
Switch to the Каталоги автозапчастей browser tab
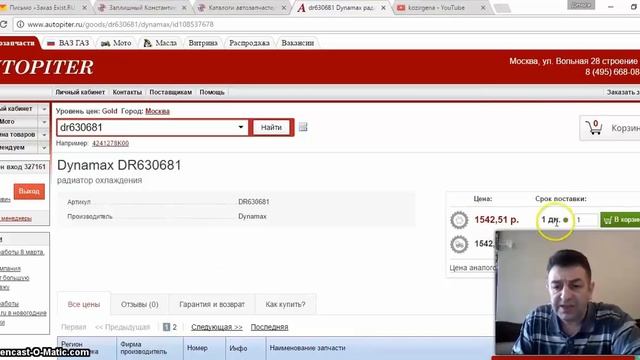click(x=240, y=8)
